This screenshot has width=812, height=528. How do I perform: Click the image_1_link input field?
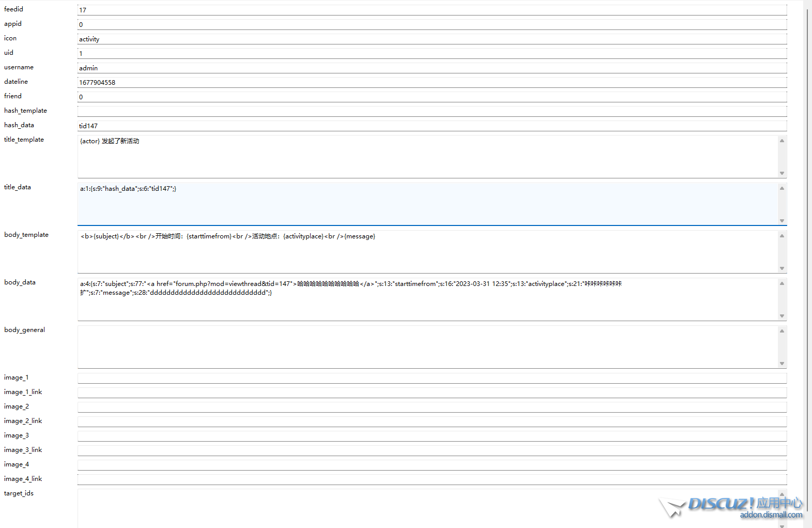[432, 393]
